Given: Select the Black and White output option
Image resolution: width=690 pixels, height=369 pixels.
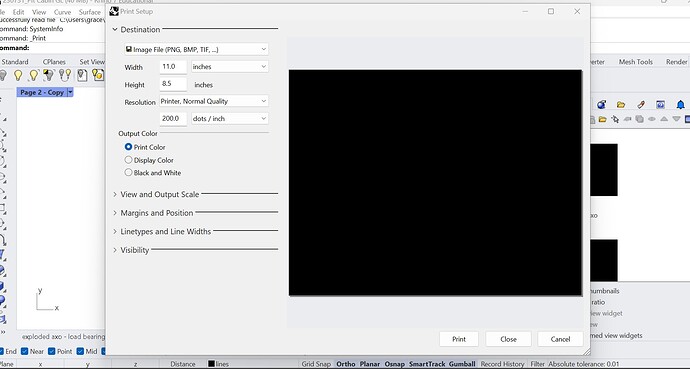Looking at the screenshot, I should tap(128, 172).
